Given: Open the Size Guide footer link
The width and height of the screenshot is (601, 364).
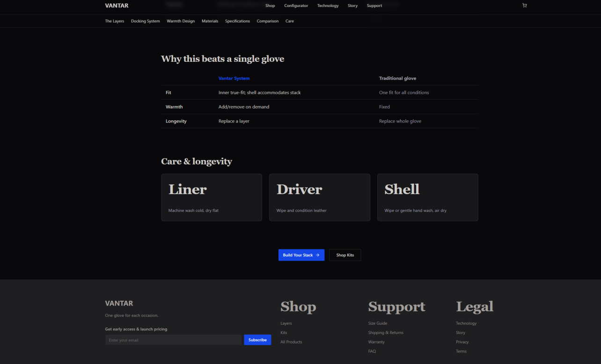Looking at the screenshot, I should (378, 323).
